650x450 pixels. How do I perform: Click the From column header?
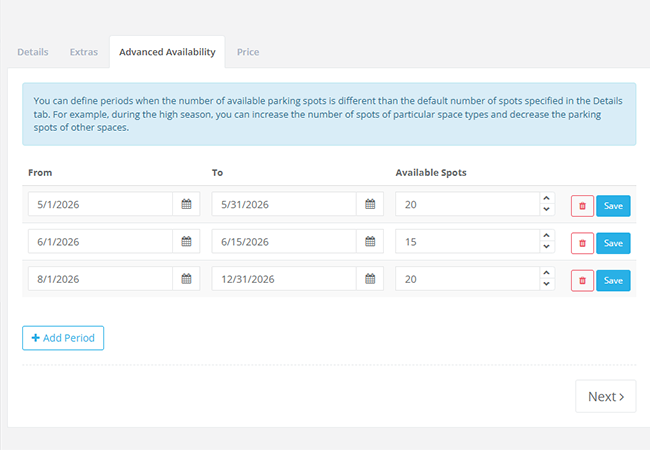click(x=40, y=172)
